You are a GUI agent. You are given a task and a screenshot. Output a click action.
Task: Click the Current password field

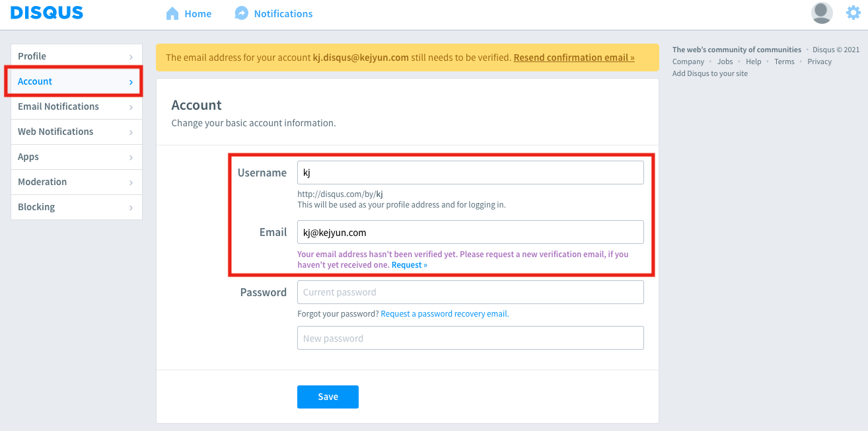coord(470,292)
